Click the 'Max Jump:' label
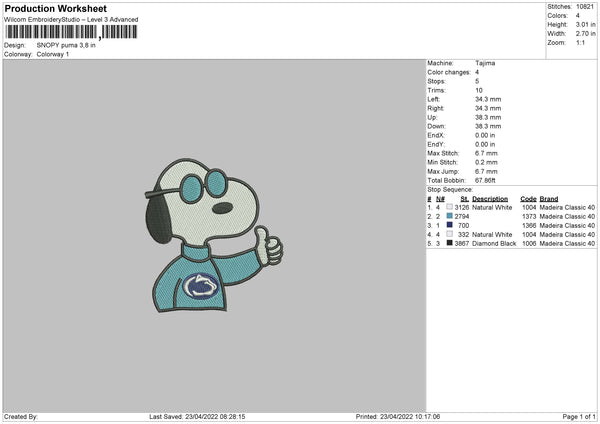600x424 pixels. 443,172
